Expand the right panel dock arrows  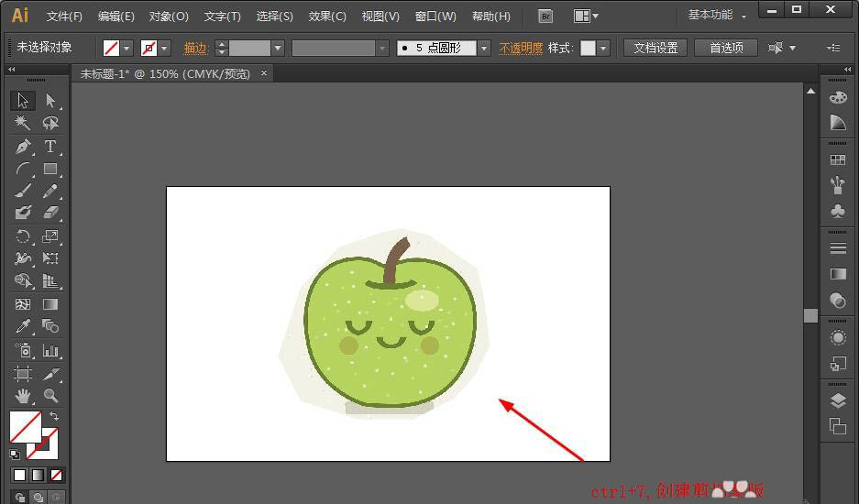point(847,70)
